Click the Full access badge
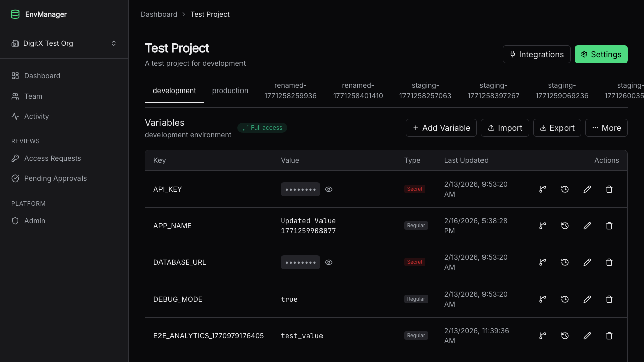The image size is (644, 362). (262, 128)
